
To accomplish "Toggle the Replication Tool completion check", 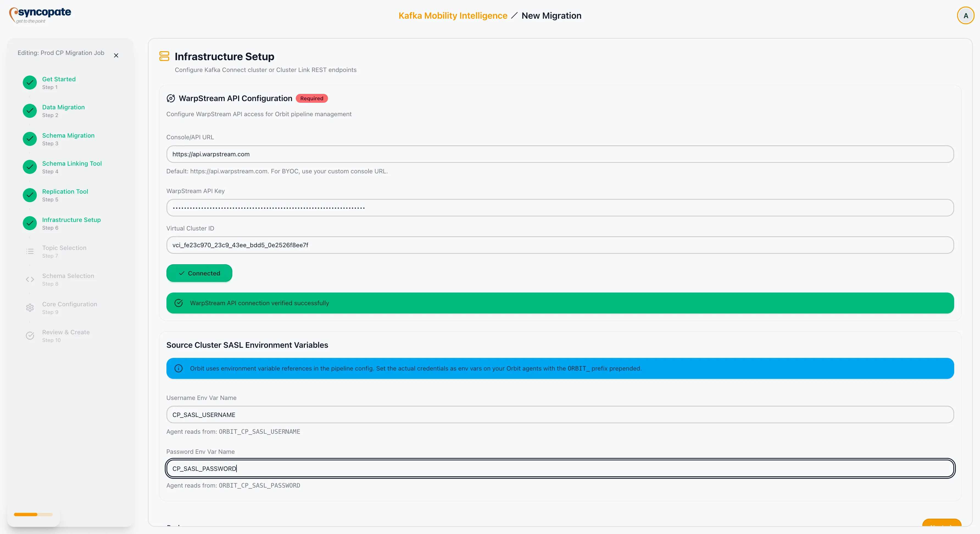I will point(30,195).
